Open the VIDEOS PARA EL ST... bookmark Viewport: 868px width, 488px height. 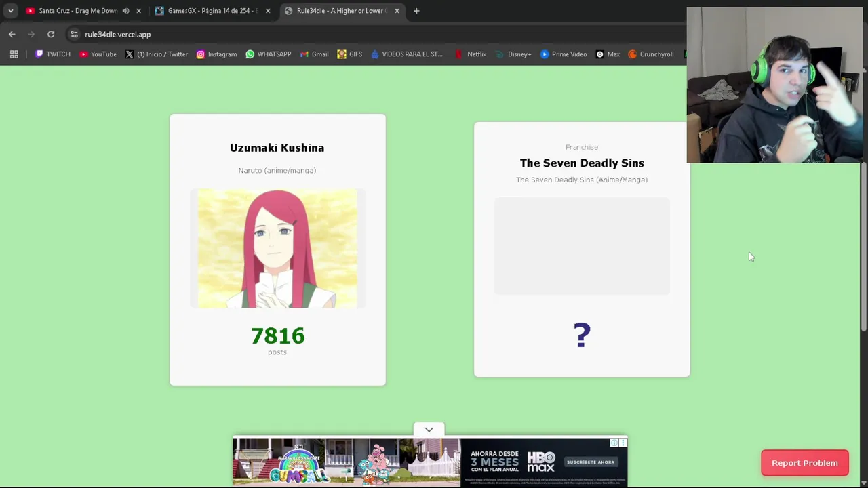point(406,54)
